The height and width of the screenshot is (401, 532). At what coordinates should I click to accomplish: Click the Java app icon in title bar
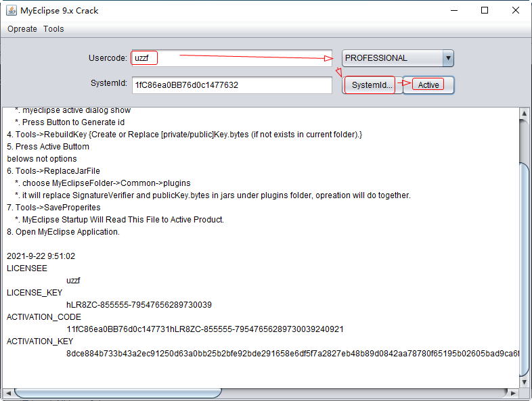tap(12, 11)
